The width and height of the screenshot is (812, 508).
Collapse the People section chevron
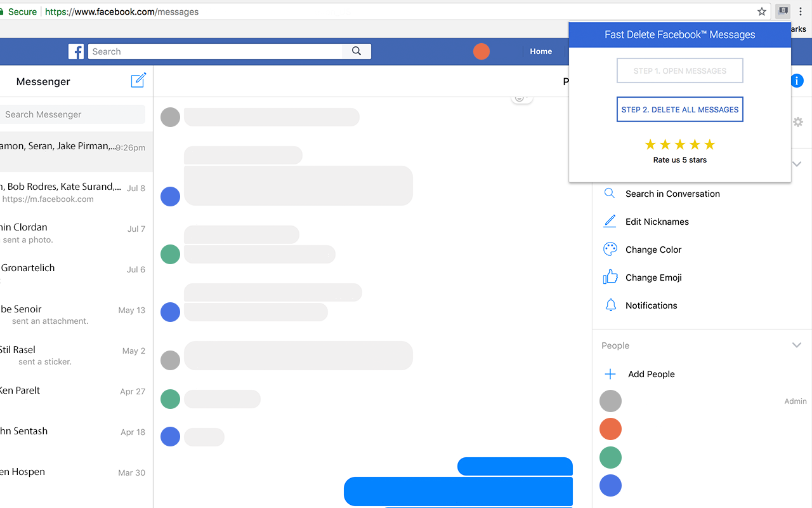pos(797,345)
